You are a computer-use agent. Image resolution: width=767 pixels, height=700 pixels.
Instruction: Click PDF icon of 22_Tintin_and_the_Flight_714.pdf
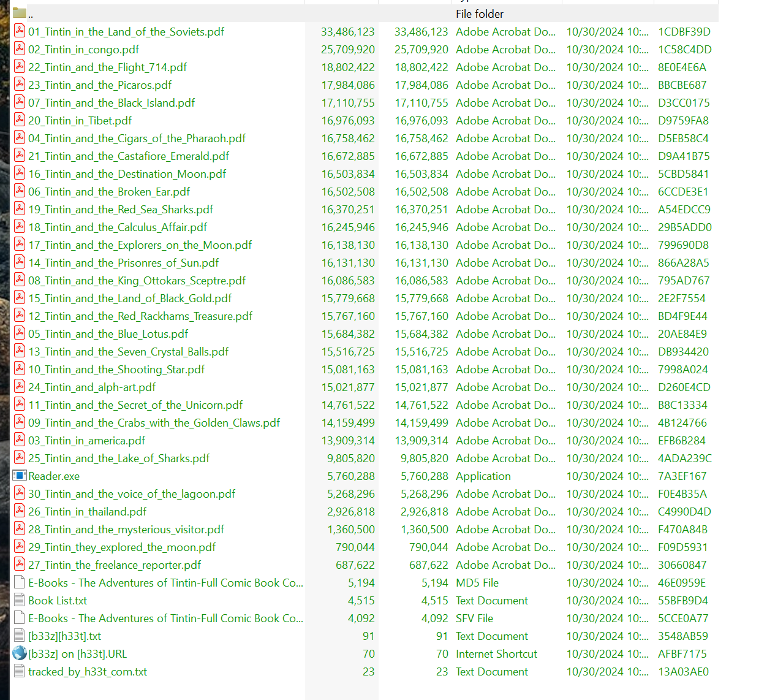pos(20,66)
